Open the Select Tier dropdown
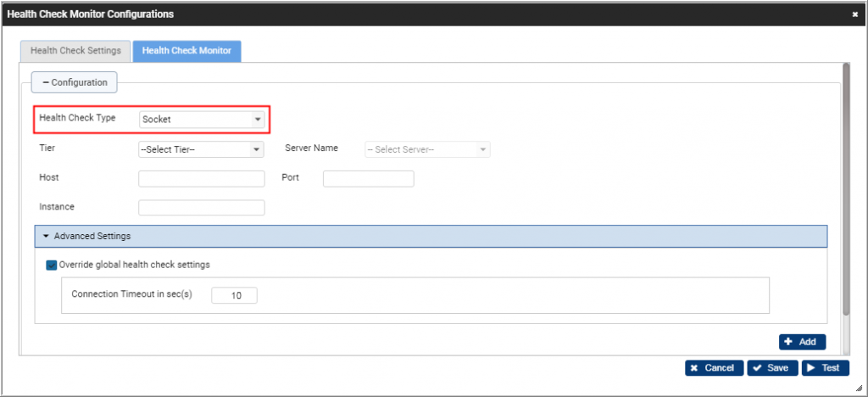 [201, 150]
